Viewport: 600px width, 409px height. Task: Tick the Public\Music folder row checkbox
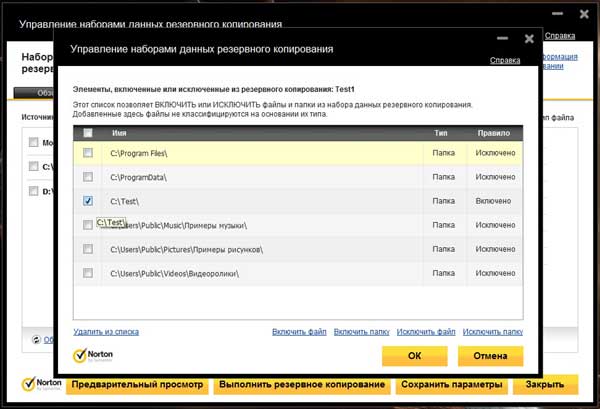88,225
